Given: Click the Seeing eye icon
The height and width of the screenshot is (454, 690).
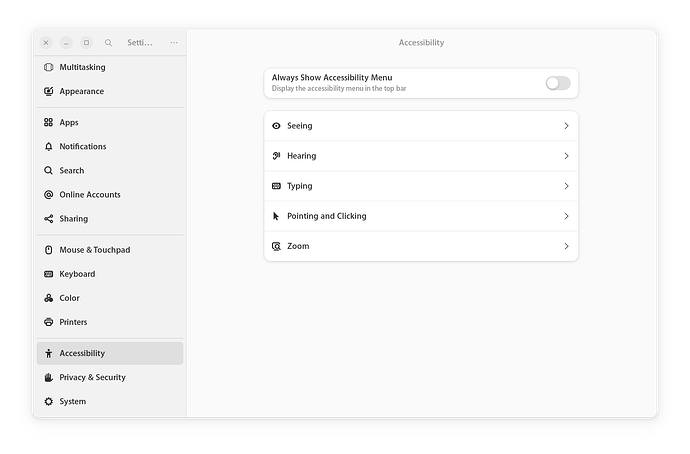Looking at the screenshot, I should (277, 126).
